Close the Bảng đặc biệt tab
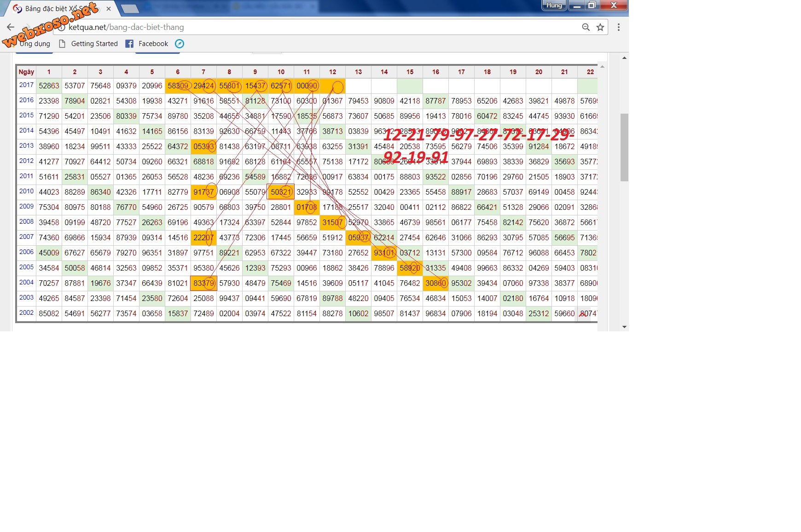801x532 pixels. (x=108, y=9)
